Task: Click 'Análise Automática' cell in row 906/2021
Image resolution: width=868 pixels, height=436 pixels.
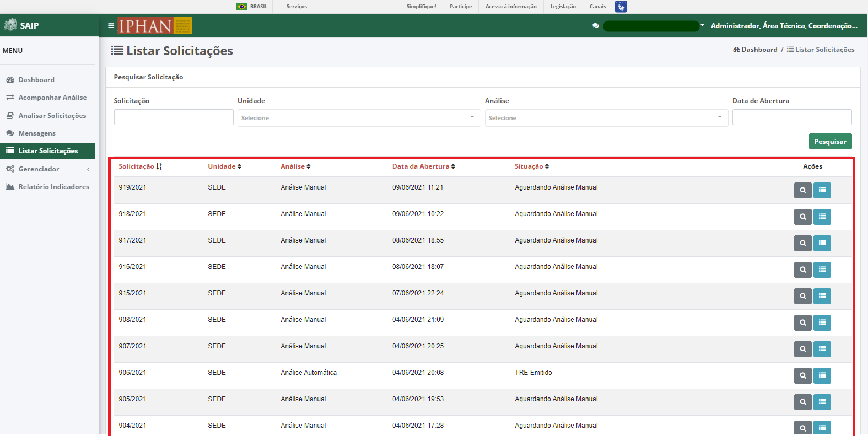Action: pos(309,373)
